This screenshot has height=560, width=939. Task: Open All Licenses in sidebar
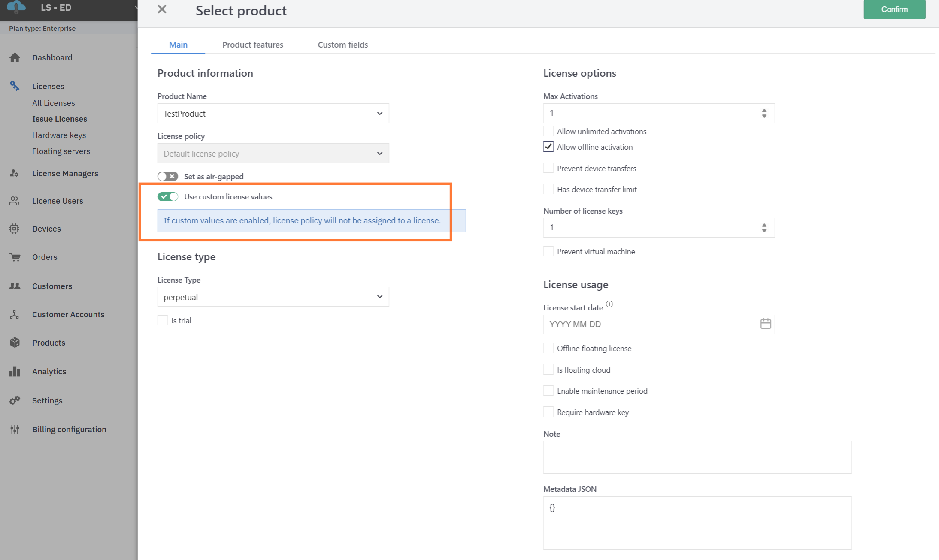pyautogui.click(x=54, y=103)
